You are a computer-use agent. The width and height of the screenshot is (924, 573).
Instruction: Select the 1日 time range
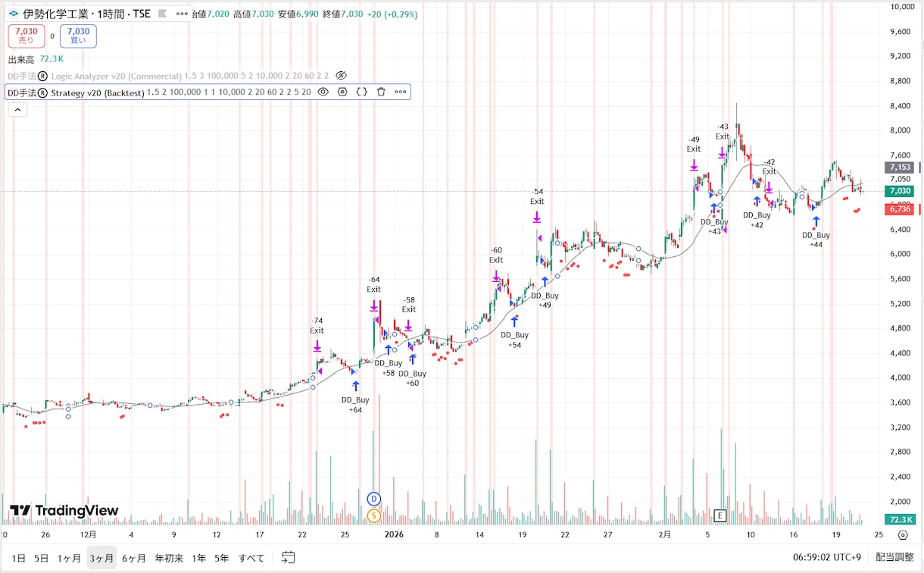pos(19,558)
